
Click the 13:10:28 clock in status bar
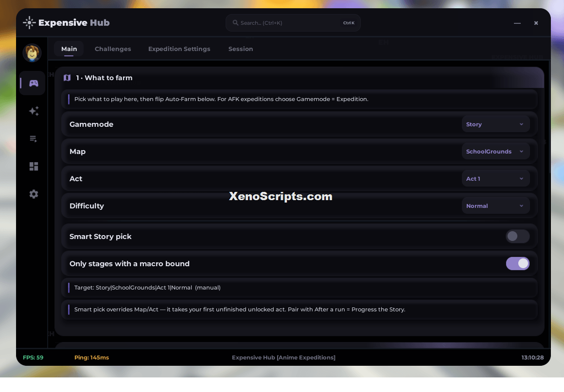click(533, 358)
